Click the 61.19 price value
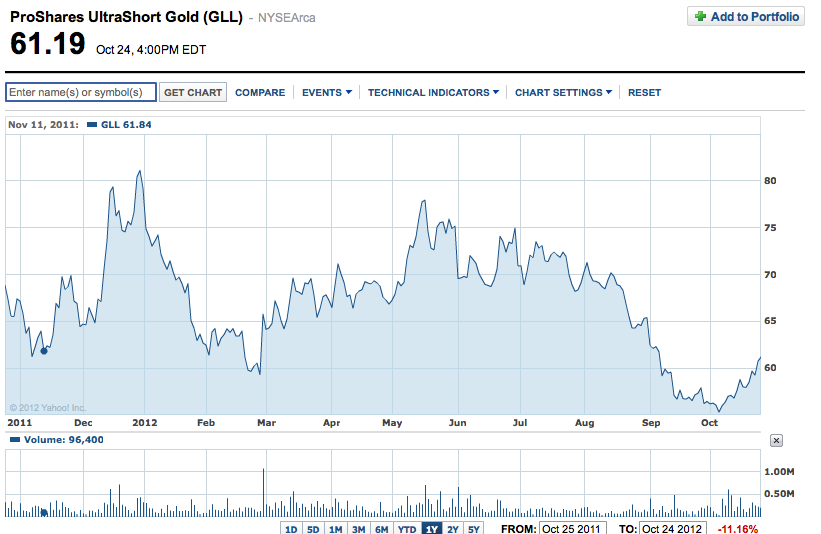This screenshot has height=534, width=821. pyautogui.click(x=48, y=43)
